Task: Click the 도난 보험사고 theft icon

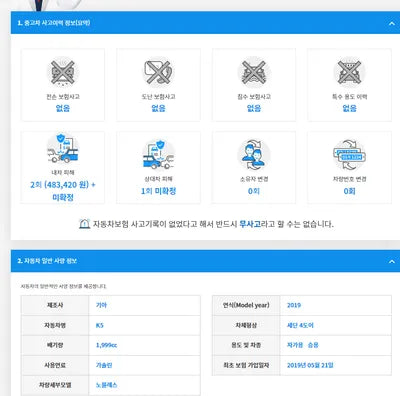Action: [x=158, y=72]
